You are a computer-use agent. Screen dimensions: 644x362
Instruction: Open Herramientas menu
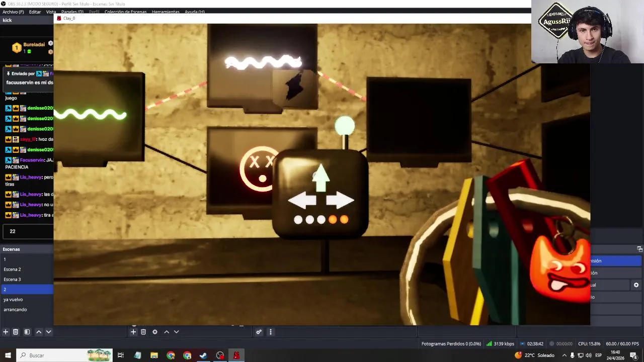coord(166,12)
